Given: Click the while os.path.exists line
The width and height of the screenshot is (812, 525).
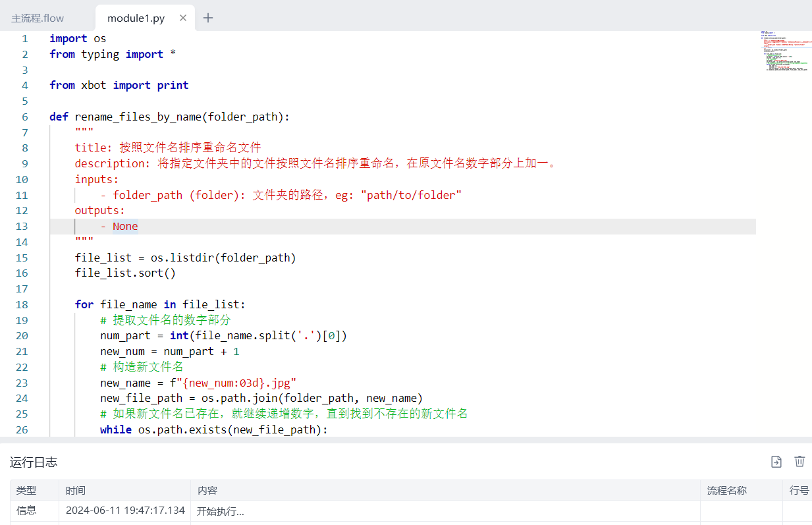Looking at the screenshot, I should (214, 429).
